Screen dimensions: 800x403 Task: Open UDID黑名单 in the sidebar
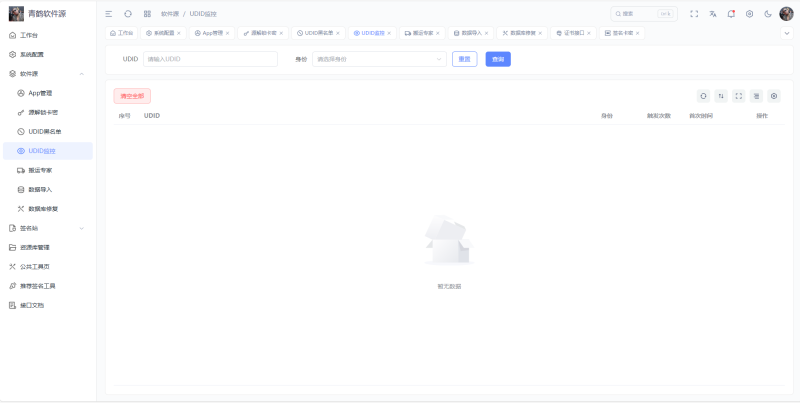[x=48, y=132]
